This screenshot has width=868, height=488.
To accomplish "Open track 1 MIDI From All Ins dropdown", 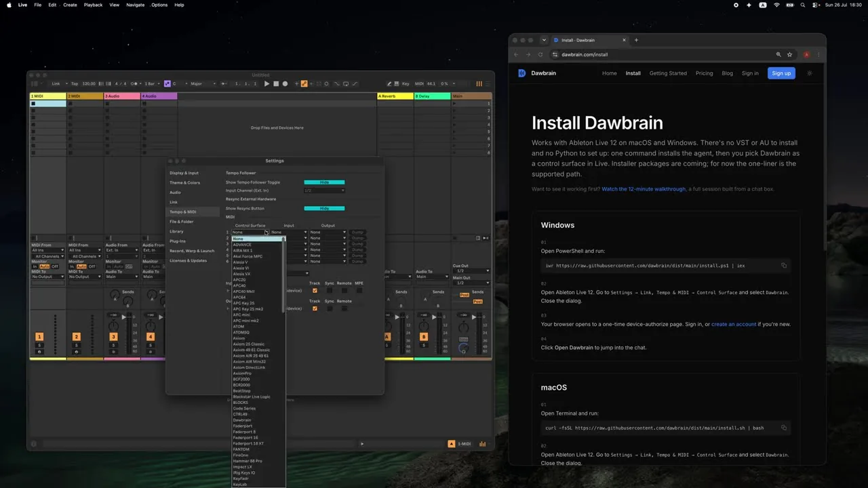I will 48,250.
